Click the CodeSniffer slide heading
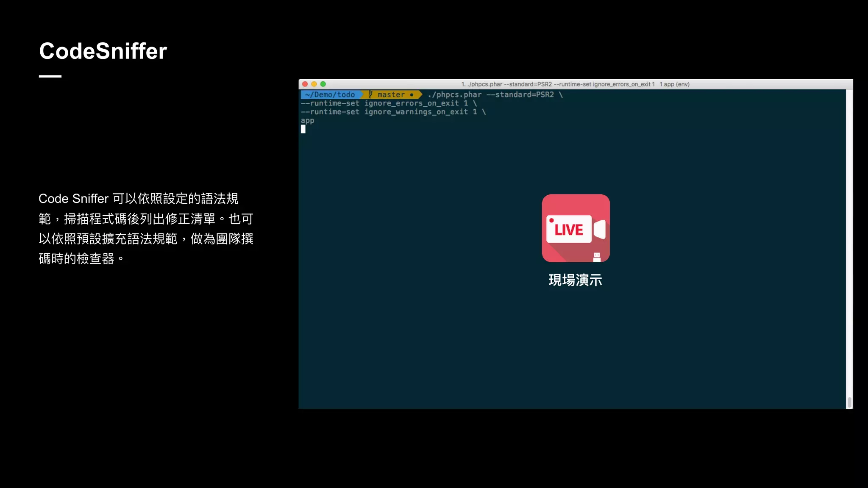 [103, 51]
